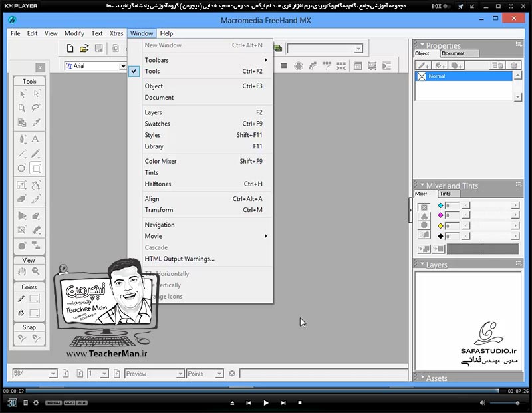Click the Add Effect button in Properties
Screen dimensions: 532x413
(x=457, y=65)
